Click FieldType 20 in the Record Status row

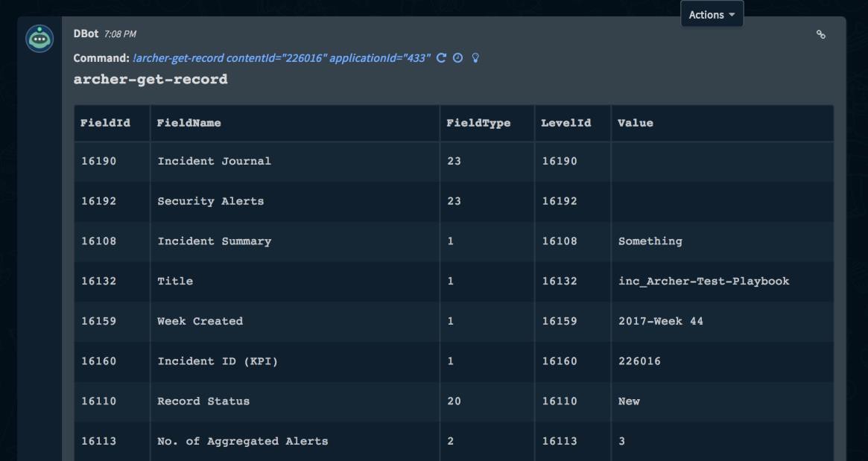454,401
